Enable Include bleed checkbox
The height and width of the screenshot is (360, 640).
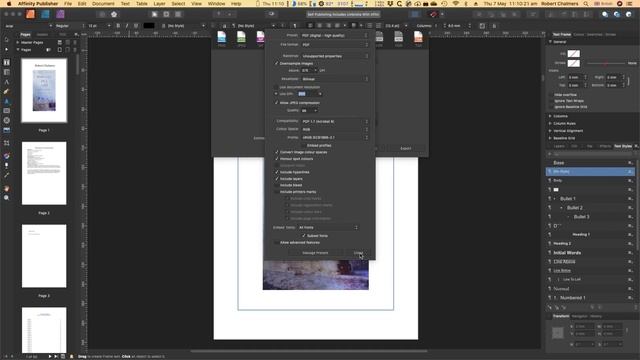coord(277,185)
